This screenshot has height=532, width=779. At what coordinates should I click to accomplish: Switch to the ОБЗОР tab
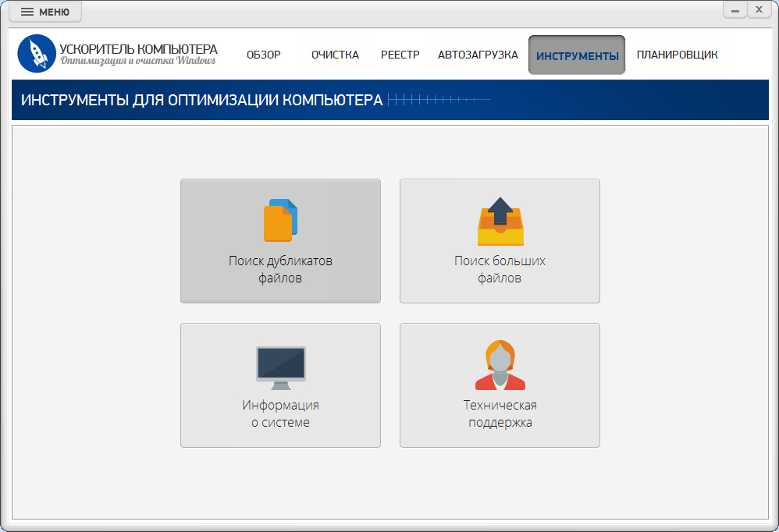click(x=263, y=55)
